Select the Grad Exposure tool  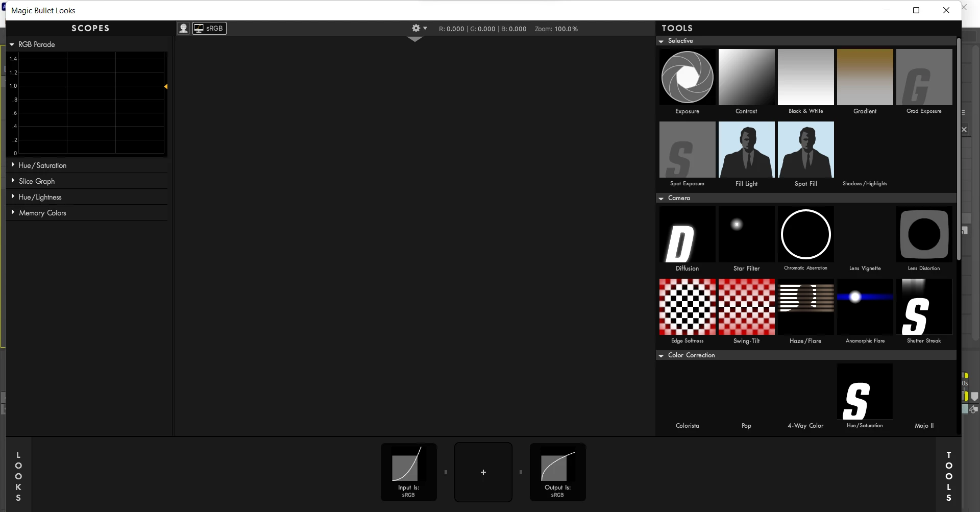tap(924, 82)
